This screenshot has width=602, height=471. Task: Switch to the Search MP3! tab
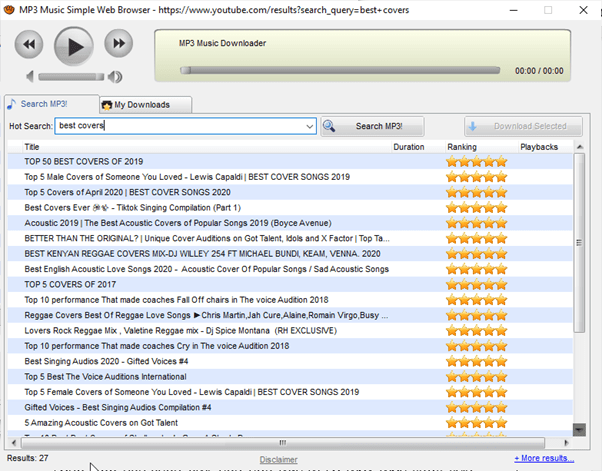coord(52,104)
